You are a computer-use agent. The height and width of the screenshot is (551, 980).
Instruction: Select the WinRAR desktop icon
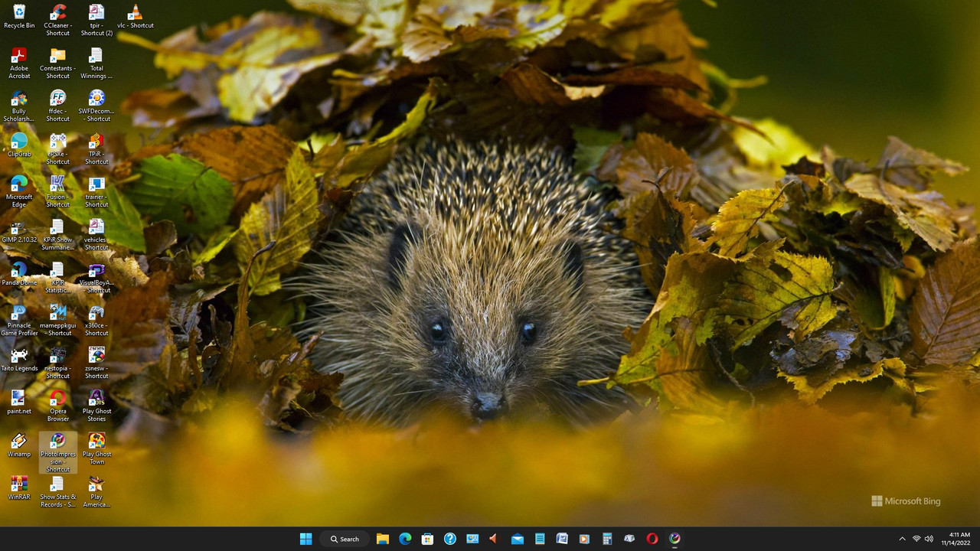point(19,488)
